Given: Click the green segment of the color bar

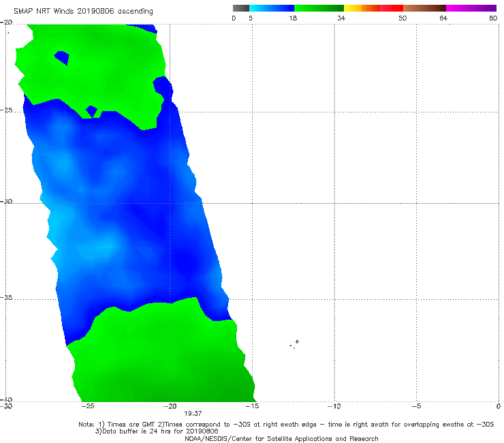Looking at the screenshot, I should pos(319,8).
